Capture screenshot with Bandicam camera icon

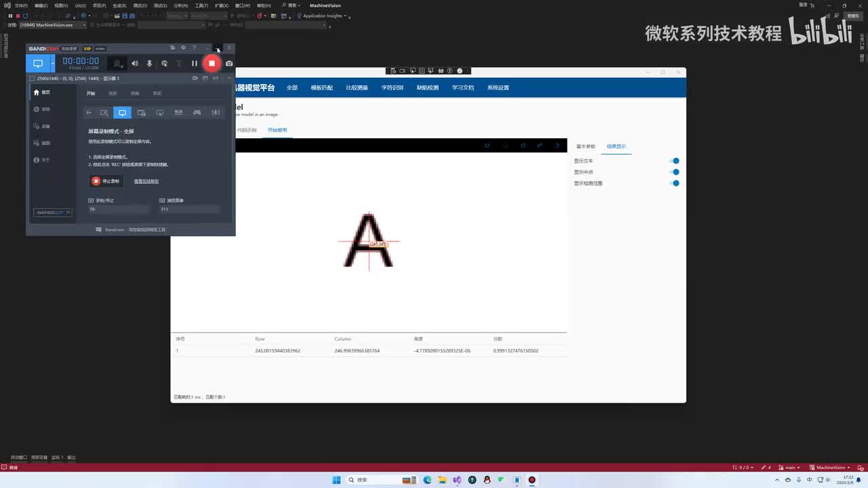tap(229, 63)
